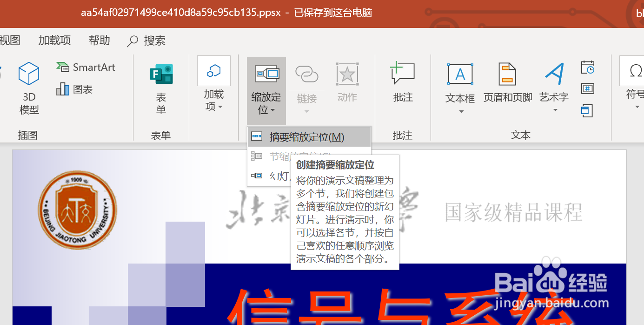Add a new 批注 comment

[x=403, y=81]
